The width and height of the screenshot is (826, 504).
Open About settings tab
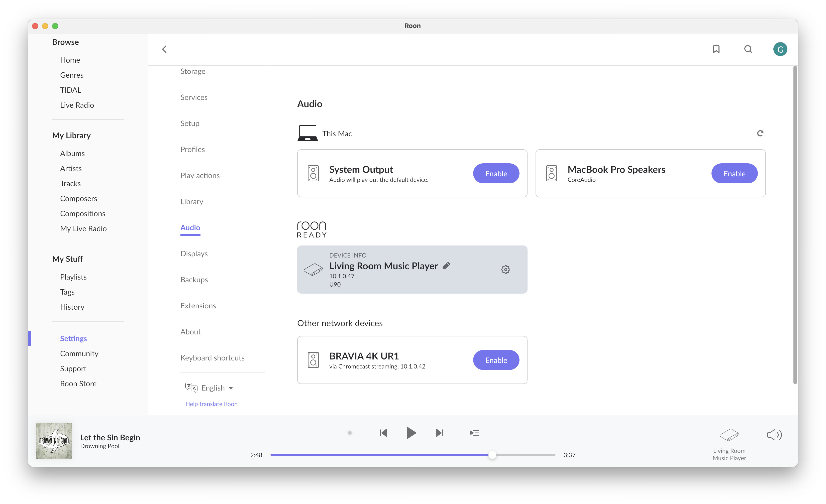click(190, 332)
